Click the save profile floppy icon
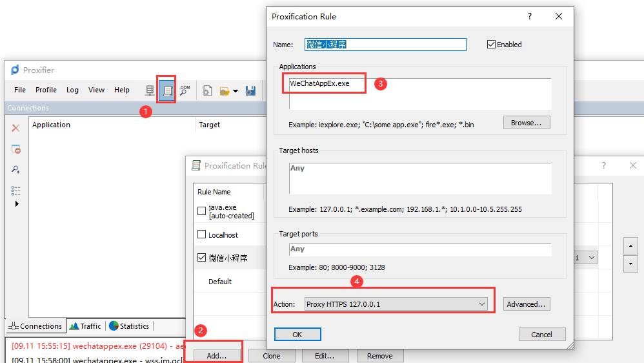 coord(250,90)
